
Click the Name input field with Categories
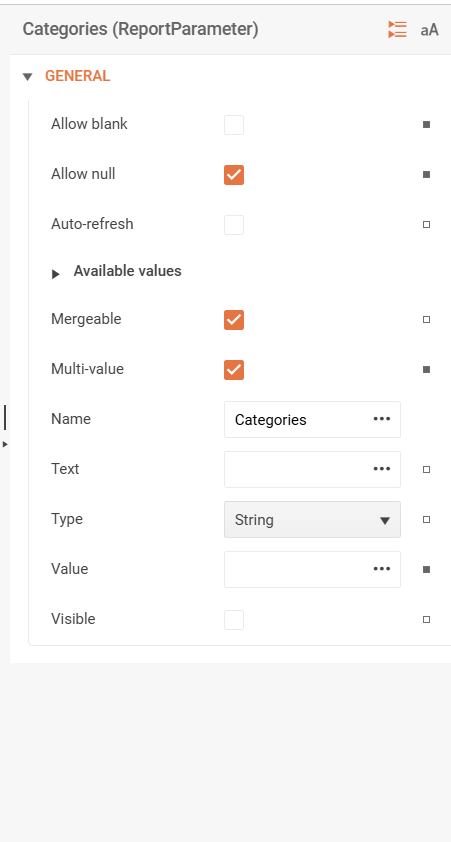(312, 419)
